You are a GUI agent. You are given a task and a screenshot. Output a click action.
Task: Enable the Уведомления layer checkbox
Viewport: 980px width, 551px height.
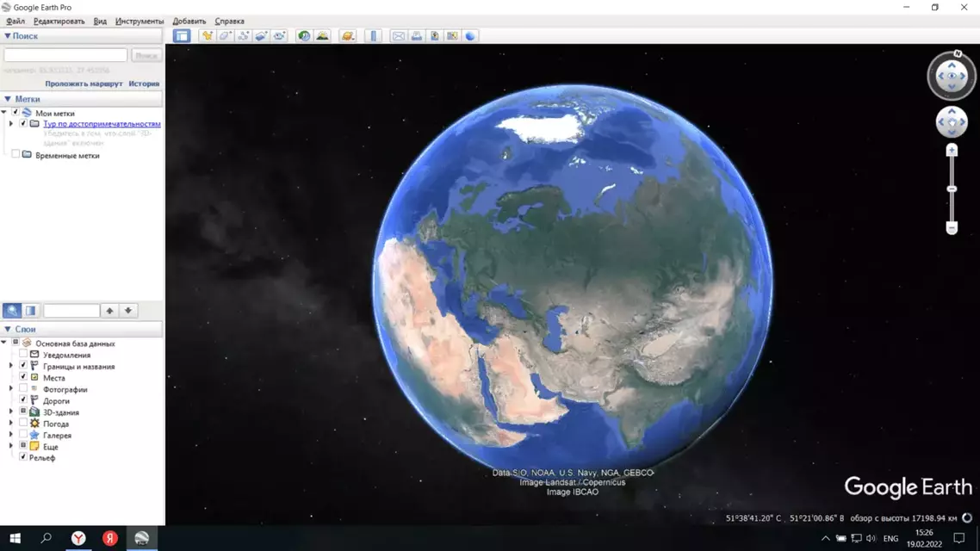click(x=23, y=355)
